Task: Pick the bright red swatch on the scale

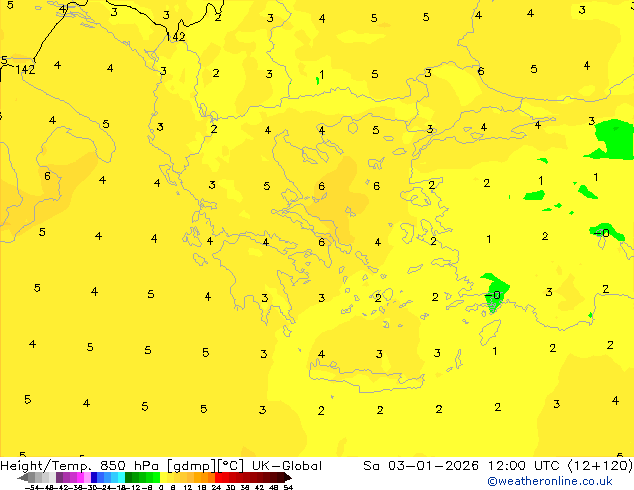Action: [x=218, y=477]
